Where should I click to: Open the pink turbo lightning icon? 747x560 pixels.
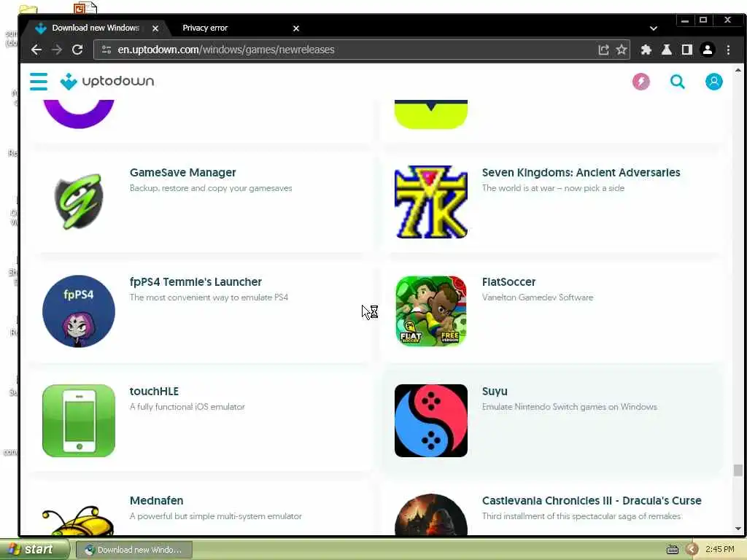[x=640, y=82]
